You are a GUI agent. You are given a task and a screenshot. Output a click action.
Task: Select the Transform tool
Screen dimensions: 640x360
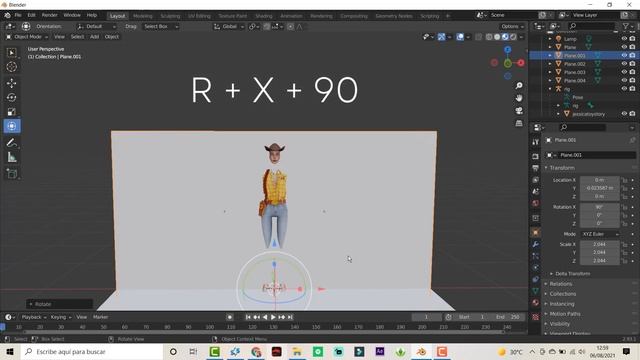tap(11, 126)
